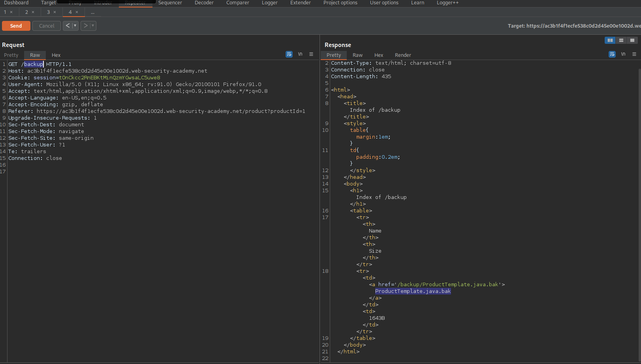The width and height of the screenshot is (641, 364).
Task: Open Response pane options menu
Action: [634, 54]
